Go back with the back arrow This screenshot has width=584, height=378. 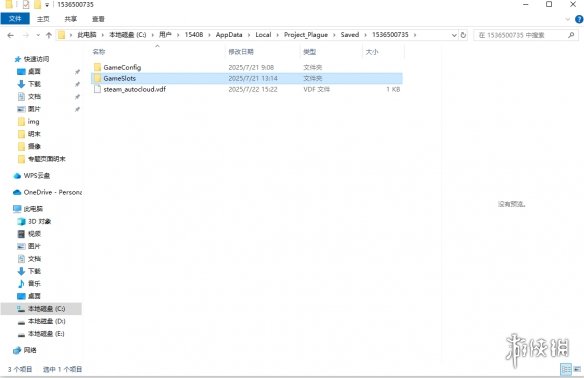tap(10, 35)
